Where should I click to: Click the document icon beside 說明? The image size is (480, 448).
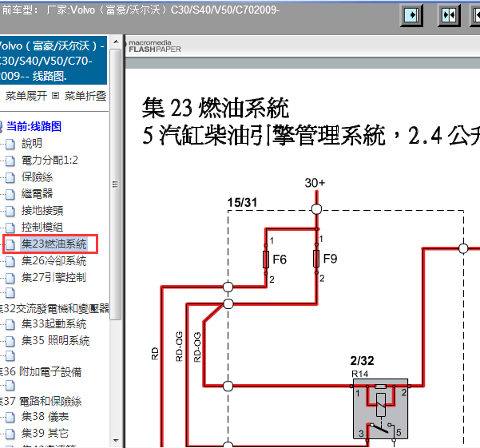tap(10, 144)
